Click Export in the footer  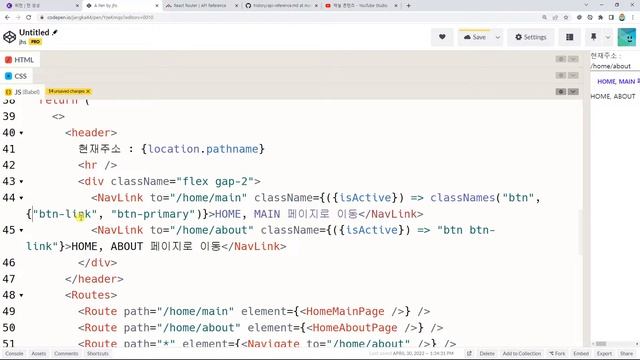coord(604,353)
